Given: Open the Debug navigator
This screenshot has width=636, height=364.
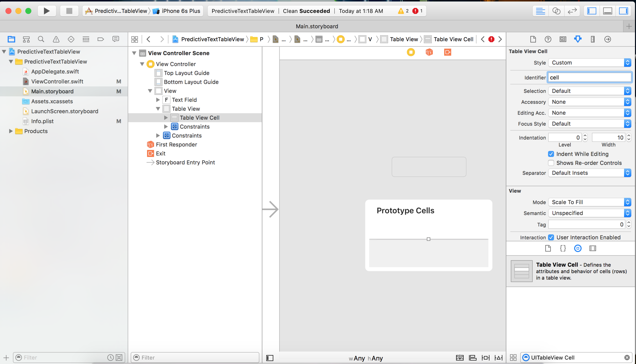Looking at the screenshot, I should (86, 39).
